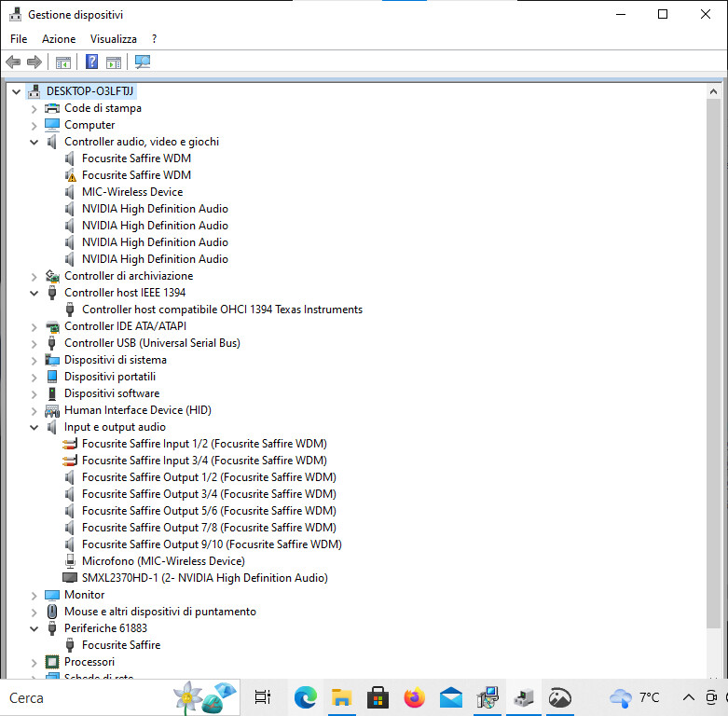728x716 pixels.
Task: Click the Controller IDE ATA/ATAPI icon
Action: (52, 326)
